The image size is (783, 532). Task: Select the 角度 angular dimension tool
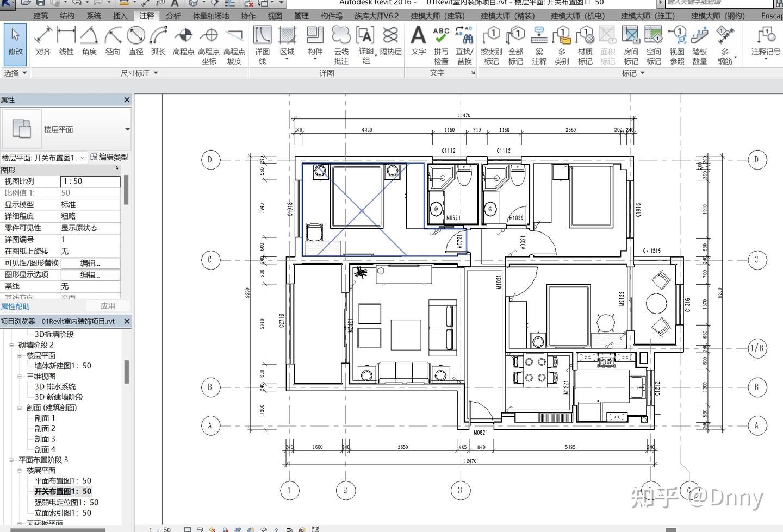pyautogui.click(x=89, y=42)
